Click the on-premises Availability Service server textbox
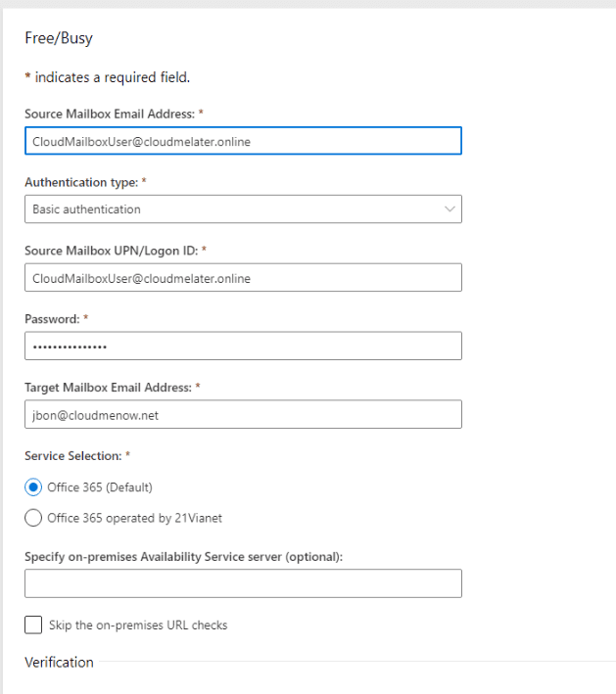The height and width of the screenshot is (694, 616). point(242,584)
